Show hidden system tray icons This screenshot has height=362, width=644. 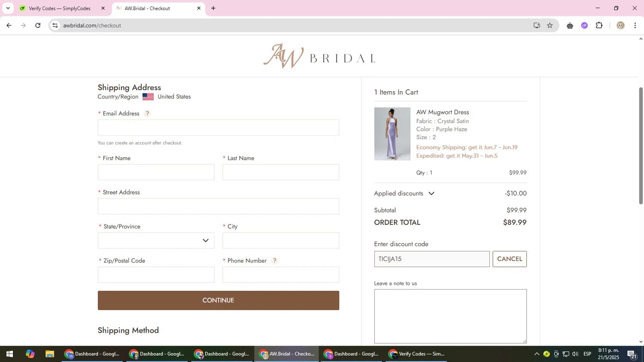tap(536, 354)
